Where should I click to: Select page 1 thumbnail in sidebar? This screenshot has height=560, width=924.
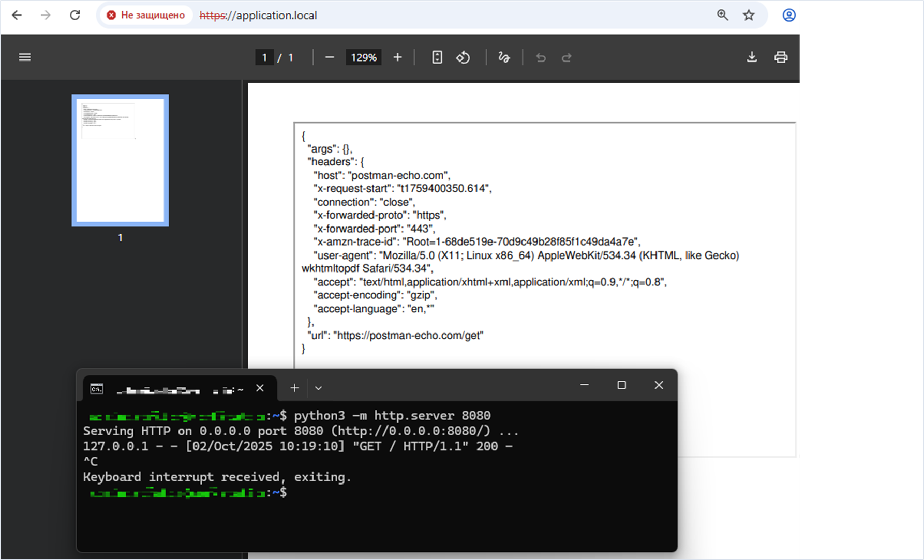pos(120,160)
